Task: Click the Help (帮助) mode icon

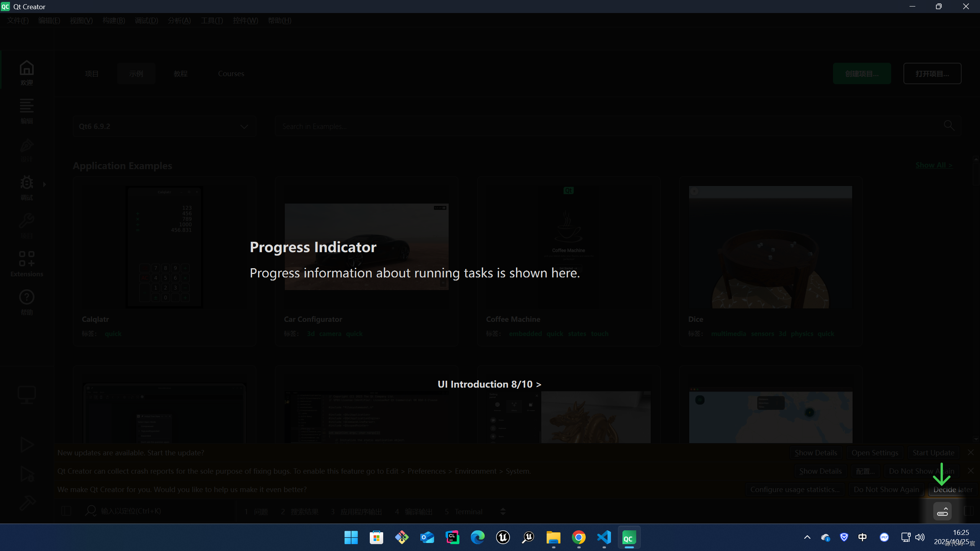Action: pos(26,302)
